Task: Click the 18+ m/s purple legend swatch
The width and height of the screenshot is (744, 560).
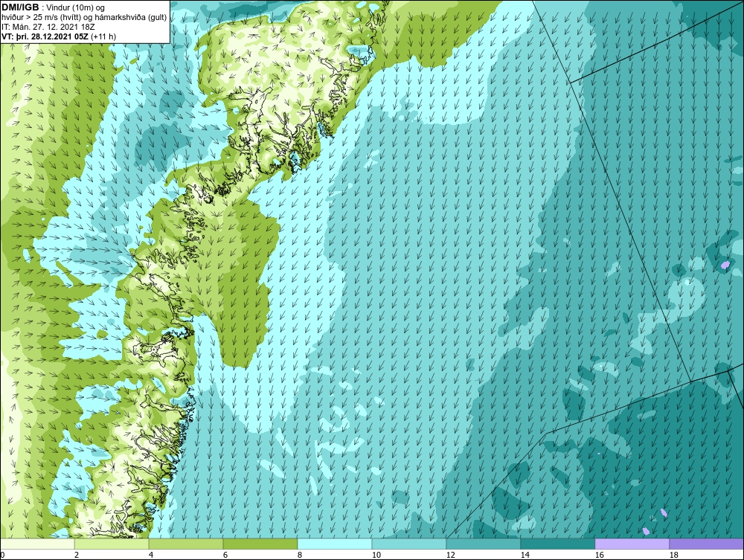Action: click(707, 544)
